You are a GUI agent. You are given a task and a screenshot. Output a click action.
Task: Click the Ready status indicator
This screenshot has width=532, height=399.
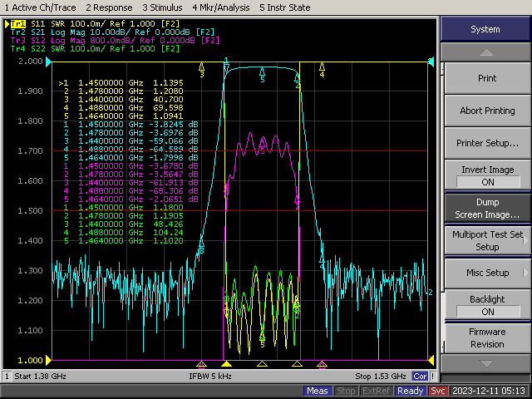coord(411,392)
